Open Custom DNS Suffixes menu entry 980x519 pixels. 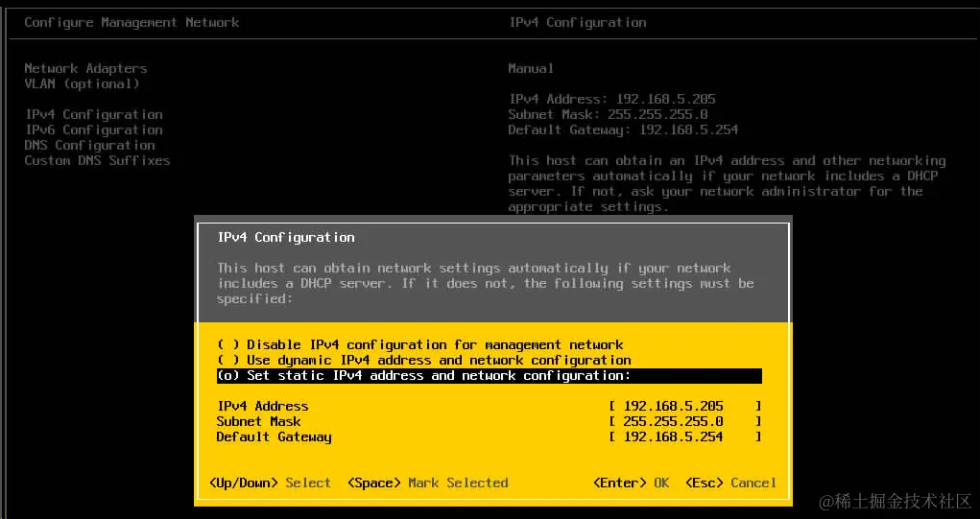[x=97, y=160]
